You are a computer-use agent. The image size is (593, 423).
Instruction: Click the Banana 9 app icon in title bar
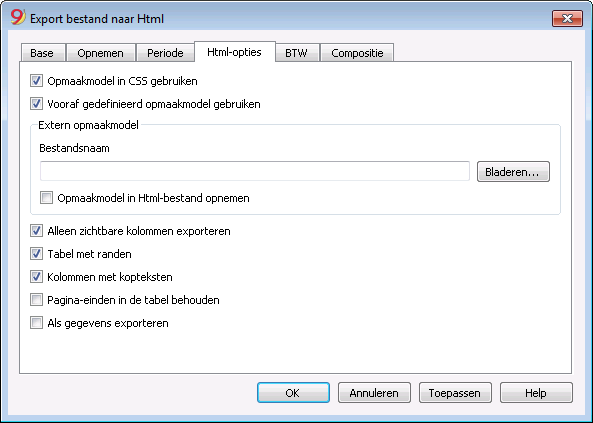click(x=17, y=17)
